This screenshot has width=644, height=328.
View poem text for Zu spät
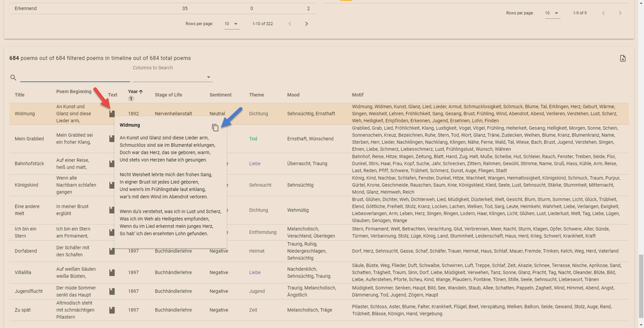(x=112, y=310)
